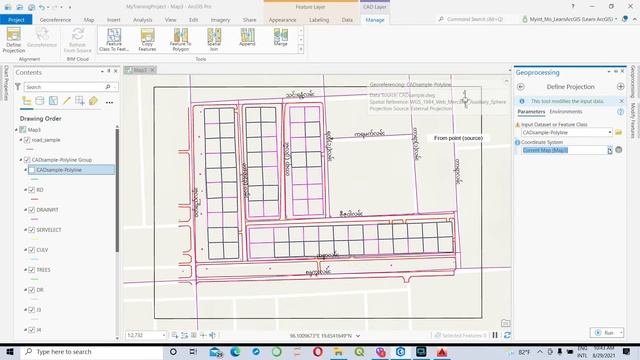Open the Select Coordinate System globe

tap(619, 150)
